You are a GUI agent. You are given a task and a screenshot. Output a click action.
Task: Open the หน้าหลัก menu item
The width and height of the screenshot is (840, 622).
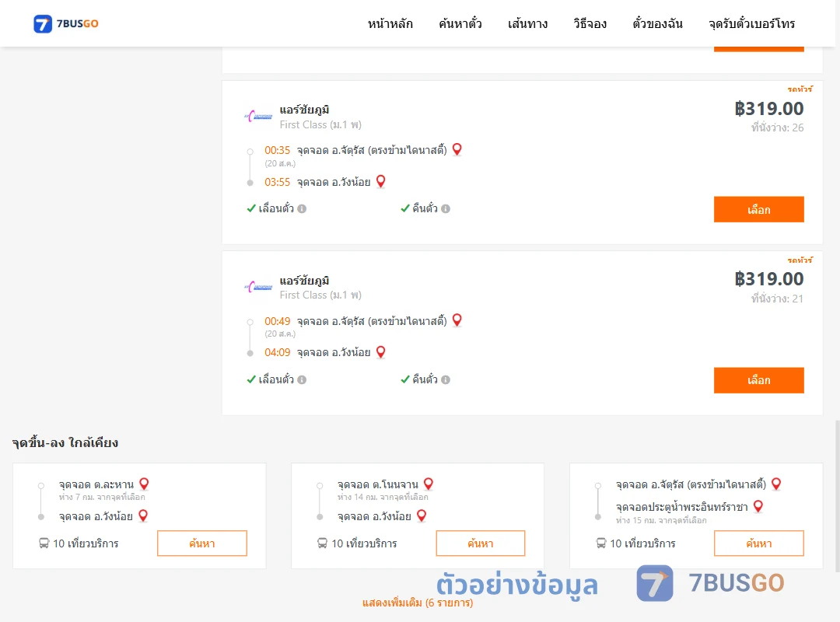point(390,23)
